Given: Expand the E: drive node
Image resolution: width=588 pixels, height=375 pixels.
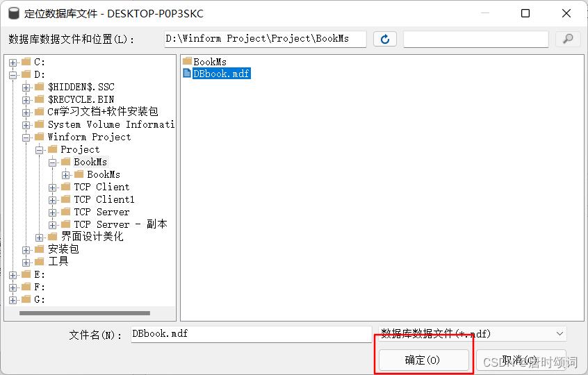Looking at the screenshot, I should click(x=13, y=276).
